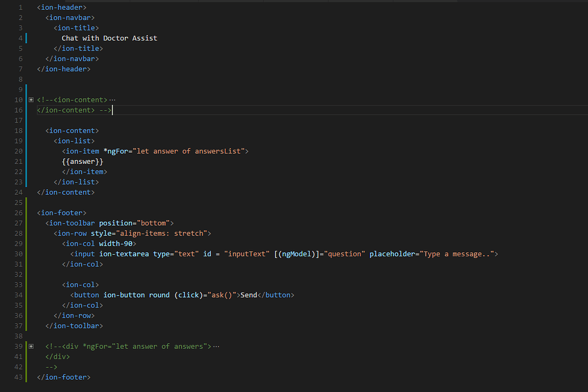Viewport: 588px width, 392px height.
Task: Click the "Type a message.." placeholder string
Action: (457, 254)
